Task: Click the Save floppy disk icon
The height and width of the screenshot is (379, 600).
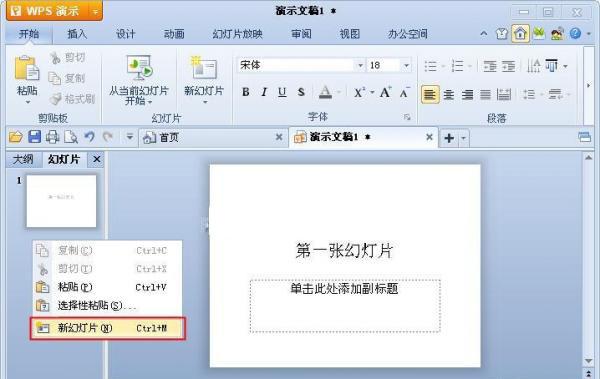Action: (34, 137)
